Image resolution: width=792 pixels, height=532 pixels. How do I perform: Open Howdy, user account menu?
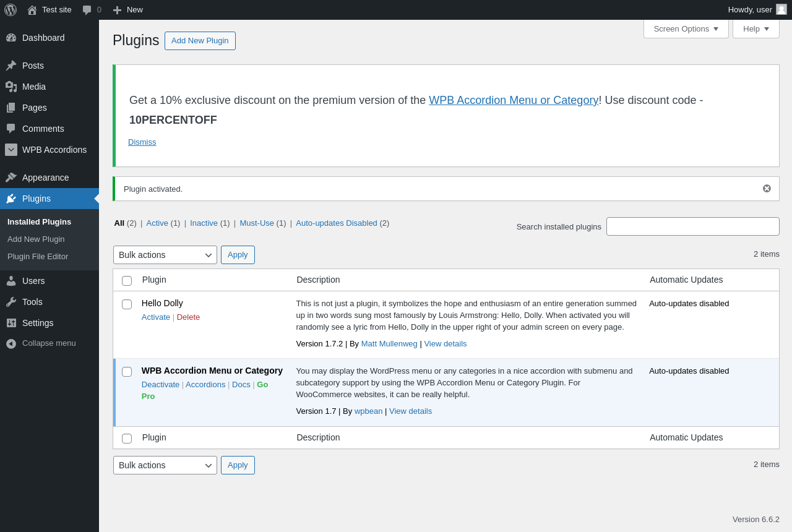(757, 10)
